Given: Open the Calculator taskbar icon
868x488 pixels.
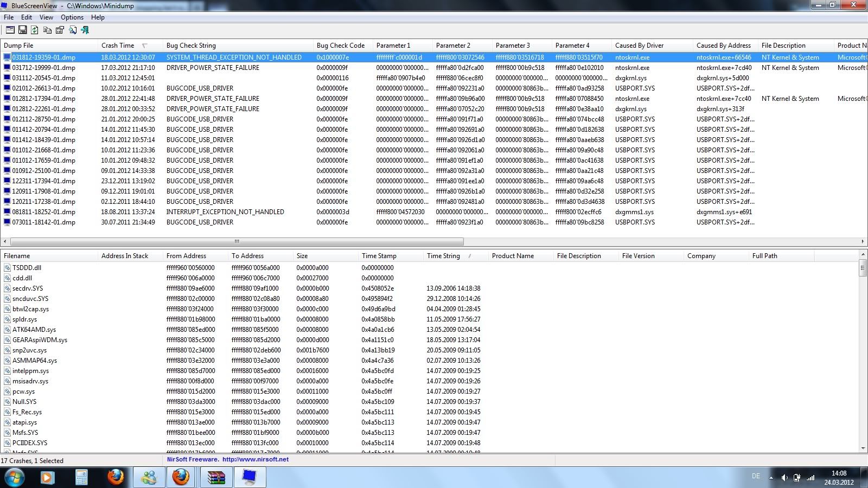Looking at the screenshot, I should 81,478.
